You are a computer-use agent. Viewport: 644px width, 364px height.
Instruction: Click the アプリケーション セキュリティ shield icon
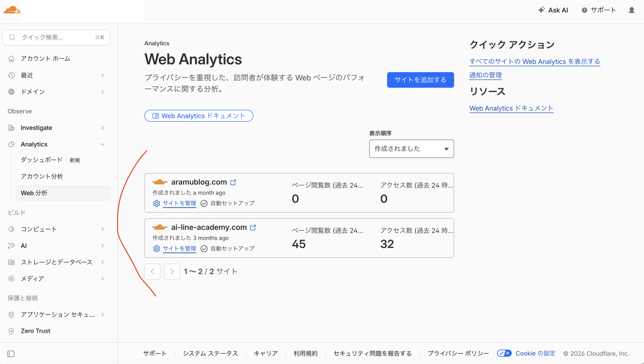pos(11,314)
